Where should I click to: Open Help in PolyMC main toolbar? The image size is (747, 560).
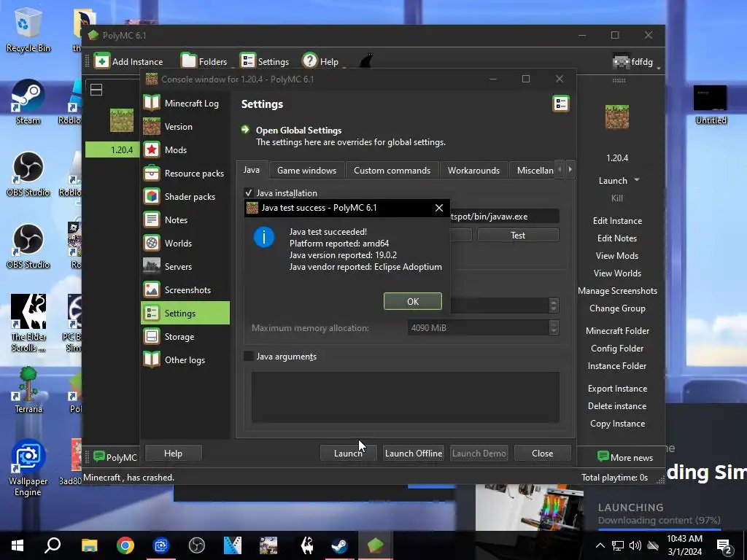[321, 61]
